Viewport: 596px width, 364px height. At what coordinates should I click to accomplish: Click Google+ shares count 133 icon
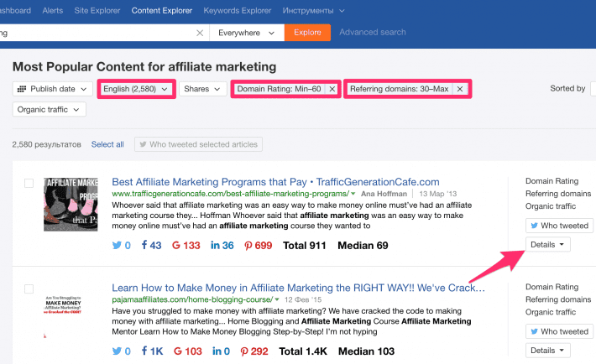pos(186,246)
